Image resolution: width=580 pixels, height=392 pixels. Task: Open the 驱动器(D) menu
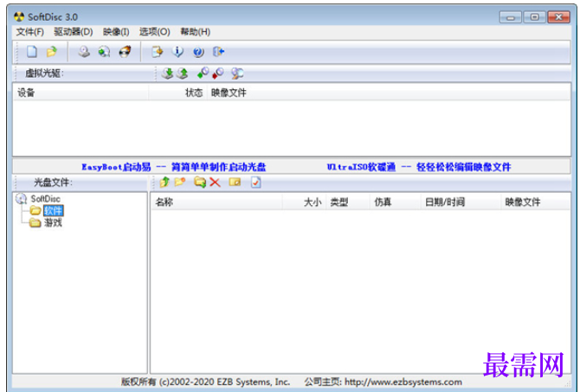coord(74,32)
